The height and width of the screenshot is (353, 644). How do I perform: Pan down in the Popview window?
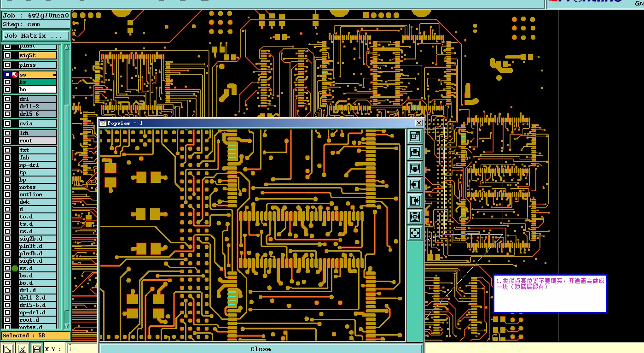click(415, 168)
